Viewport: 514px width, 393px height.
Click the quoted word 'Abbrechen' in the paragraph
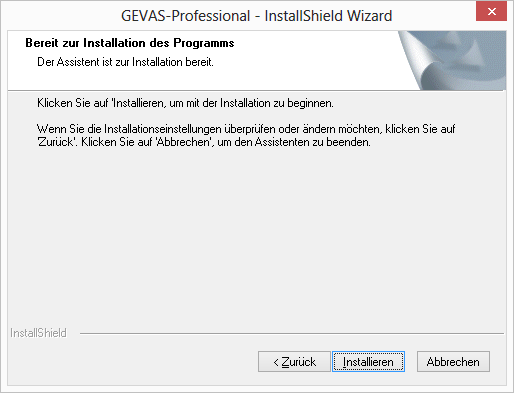[184, 142]
